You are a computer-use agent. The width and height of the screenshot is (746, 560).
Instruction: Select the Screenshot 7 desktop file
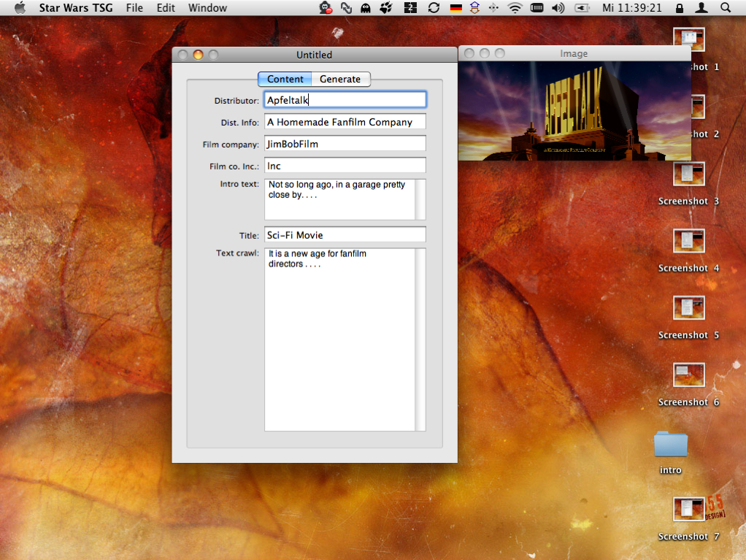point(688,520)
